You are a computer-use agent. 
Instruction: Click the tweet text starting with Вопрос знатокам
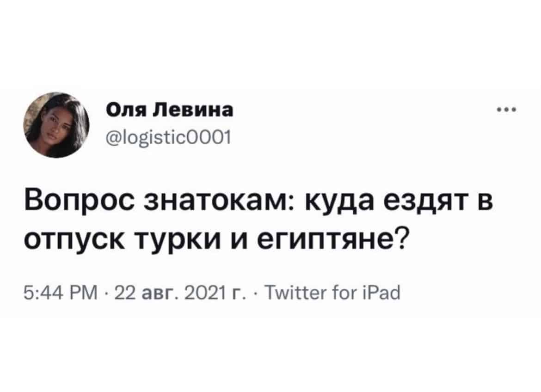click(x=259, y=220)
